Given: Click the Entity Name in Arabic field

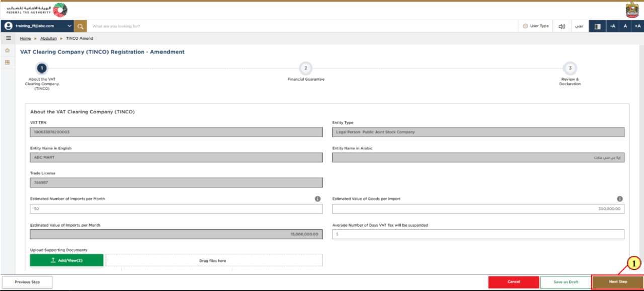Looking at the screenshot, I should point(478,157).
